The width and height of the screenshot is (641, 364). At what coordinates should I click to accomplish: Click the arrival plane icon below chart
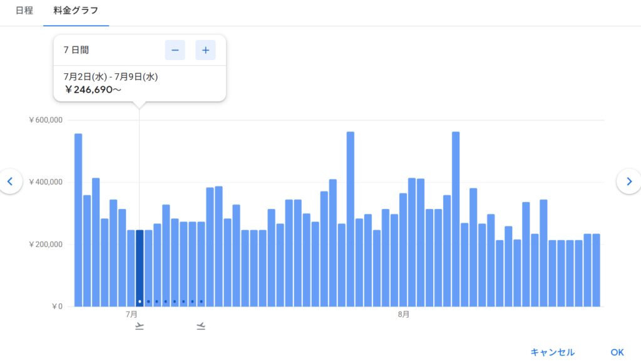tap(201, 326)
